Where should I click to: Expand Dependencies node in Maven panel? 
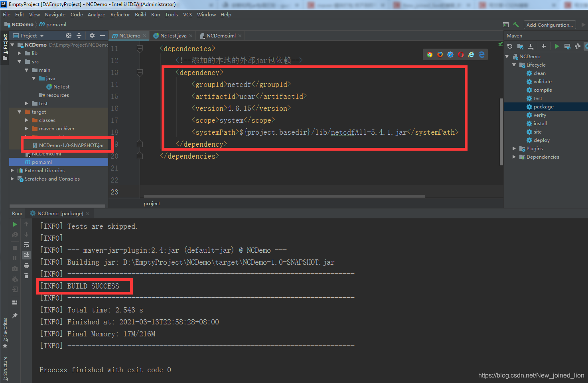[514, 157]
